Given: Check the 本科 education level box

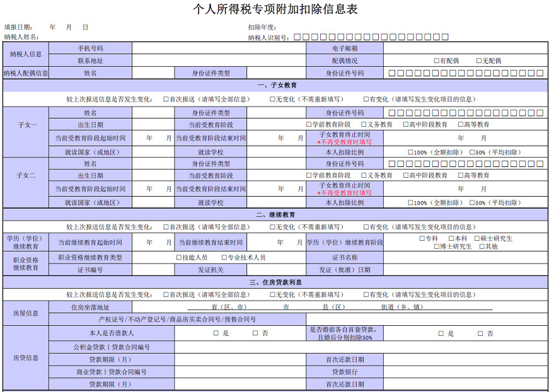Looking at the screenshot, I should pos(451,239).
